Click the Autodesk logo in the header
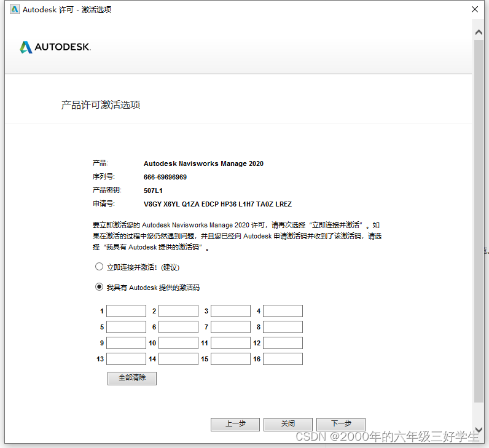The image size is (489, 448). point(55,47)
